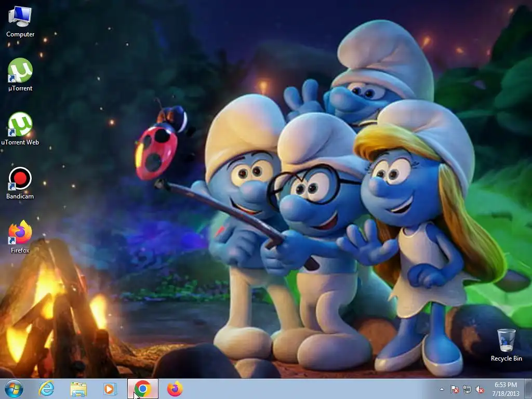
Task: Open Windows Media Player from the taskbar
Action: 110,389
